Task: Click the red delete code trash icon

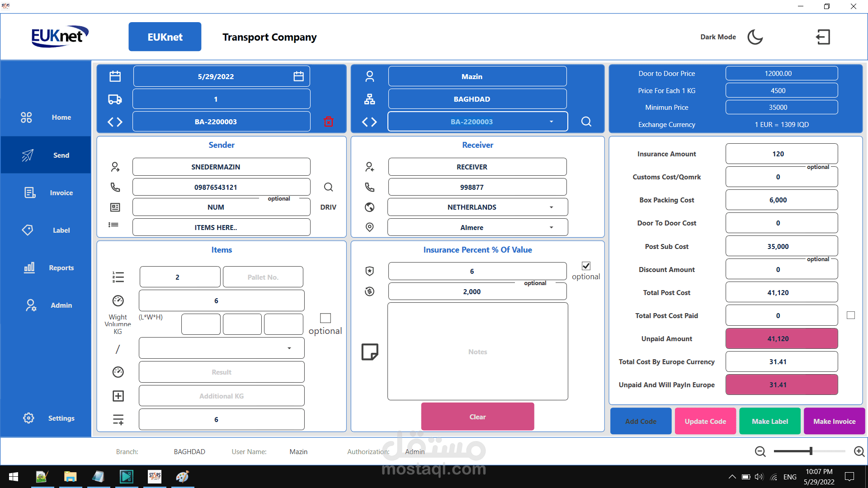Action: [x=329, y=122]
